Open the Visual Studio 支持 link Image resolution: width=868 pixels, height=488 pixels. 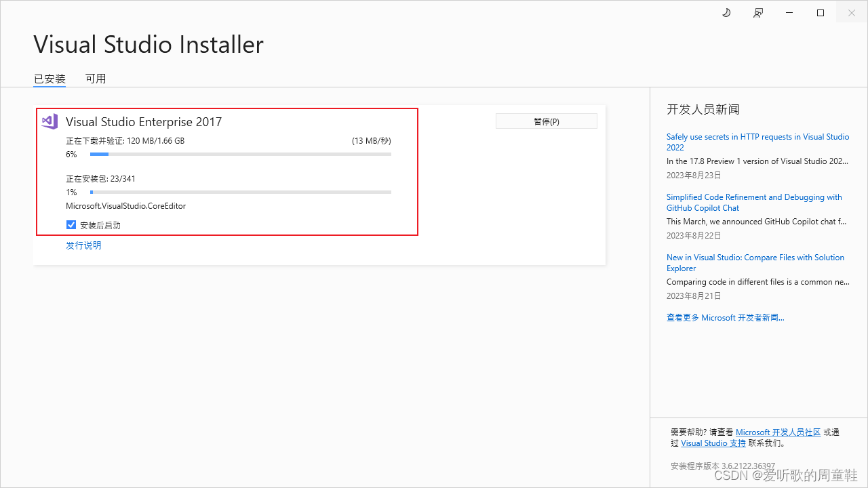tap(713, 443)
